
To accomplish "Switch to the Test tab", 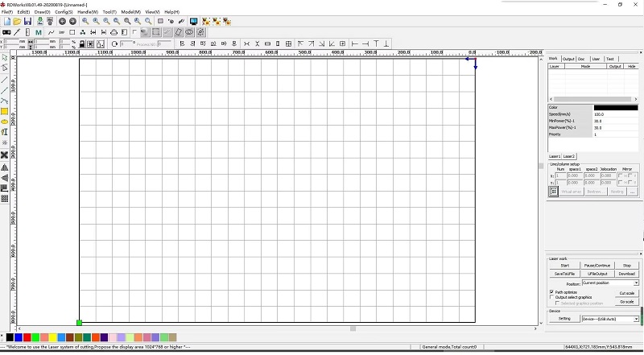I will click(610, 60).
